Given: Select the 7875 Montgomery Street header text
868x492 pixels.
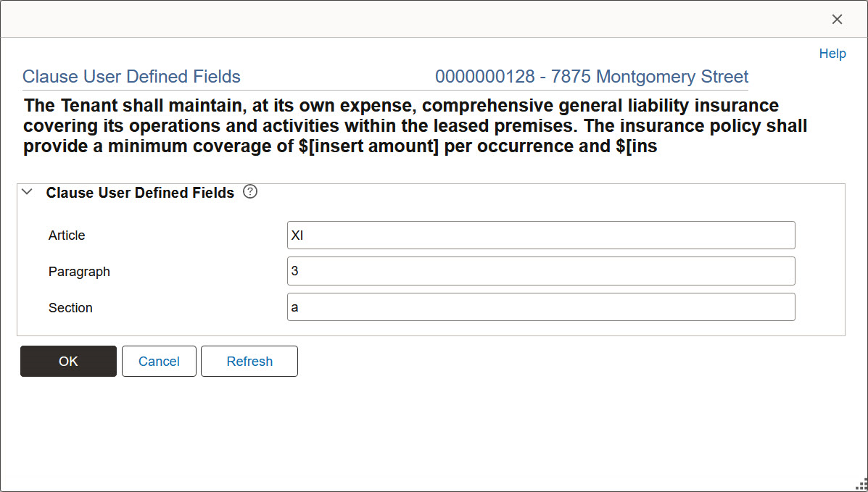Looking at the screenshot, I should pos(591,76).
